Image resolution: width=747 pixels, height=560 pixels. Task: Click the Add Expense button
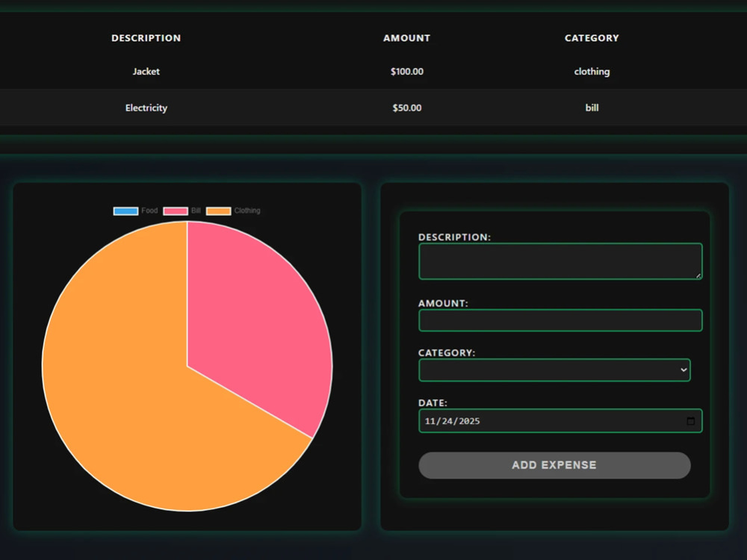click(554, 465)
